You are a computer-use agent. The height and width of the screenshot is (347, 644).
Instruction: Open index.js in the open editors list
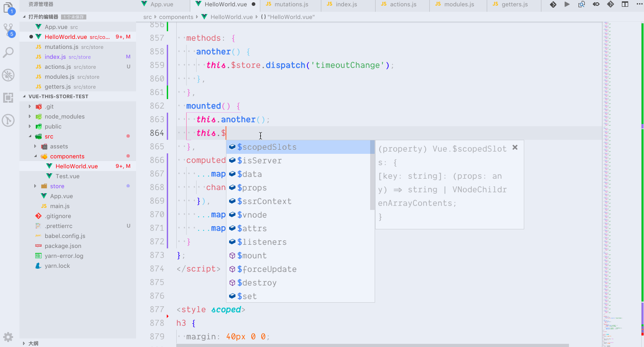(78, 57)
